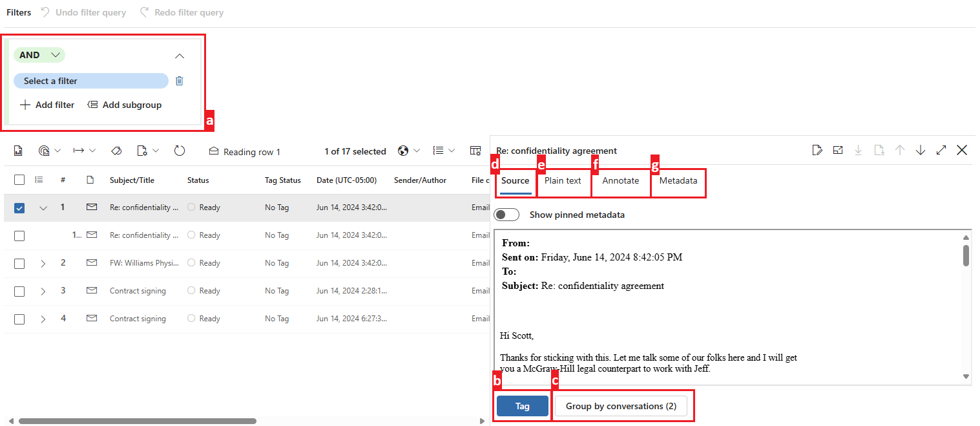Viewport: 980px width, 426px height.
Task: Group by conversations
Action: coord(621,405)
